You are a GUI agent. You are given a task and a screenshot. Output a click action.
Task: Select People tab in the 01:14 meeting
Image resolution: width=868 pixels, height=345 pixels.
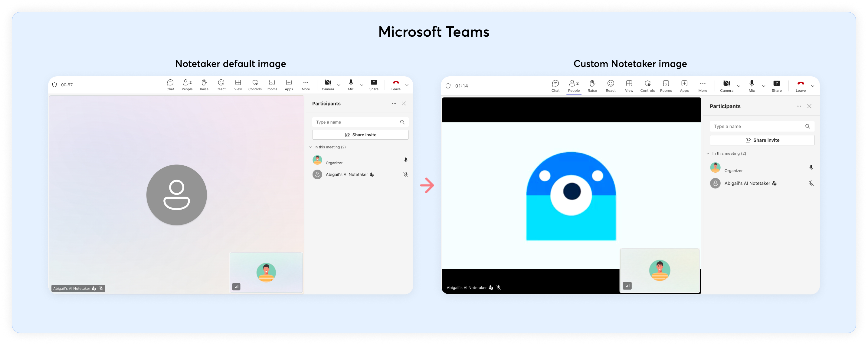[574, 85]
